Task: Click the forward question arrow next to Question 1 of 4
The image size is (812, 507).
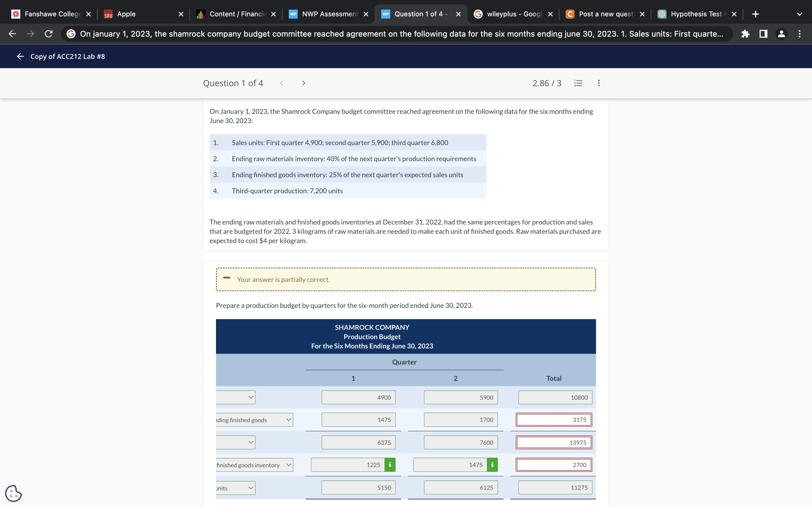Action: pos(303,82)
